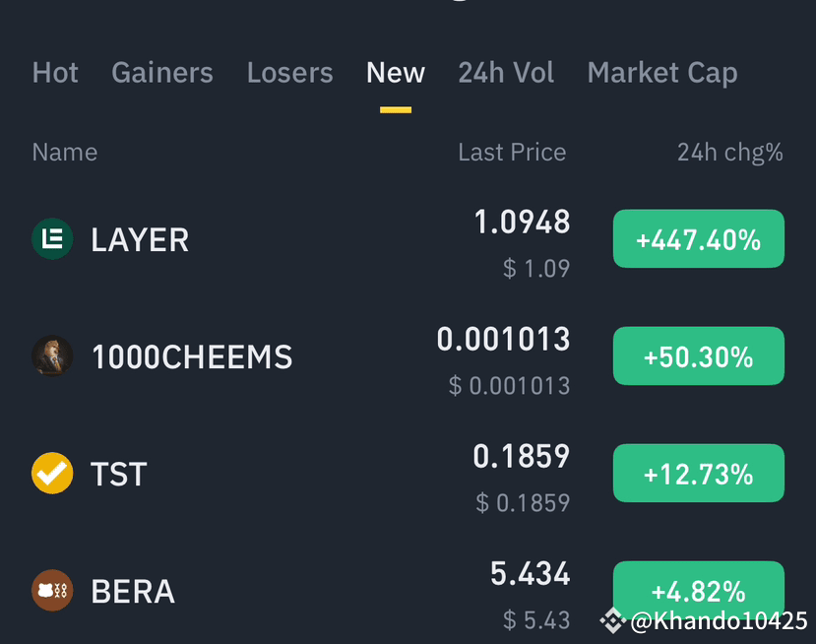Open the Gainers tab
The image size is (816, 644).
pyautogui.click(x=161, y=72)
